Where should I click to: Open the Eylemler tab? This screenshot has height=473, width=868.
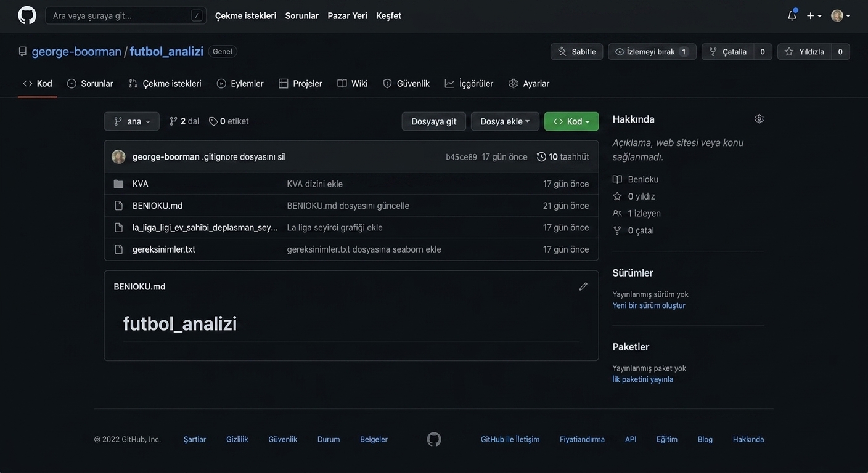pyautogui.click(x=240, y=83)
